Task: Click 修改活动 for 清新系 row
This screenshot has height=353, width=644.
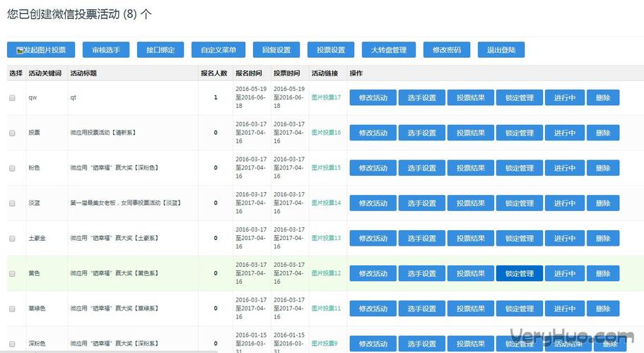Action: 373,133
